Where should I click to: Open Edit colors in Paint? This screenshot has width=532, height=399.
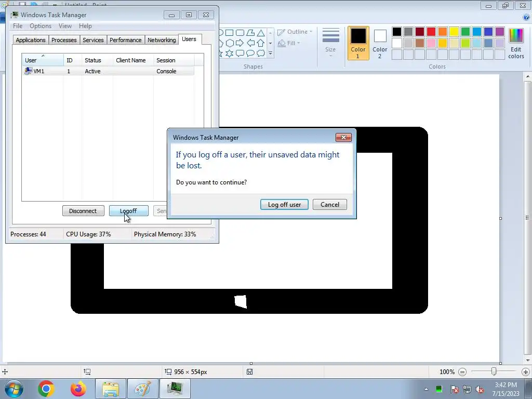click(x=516, y=44)
